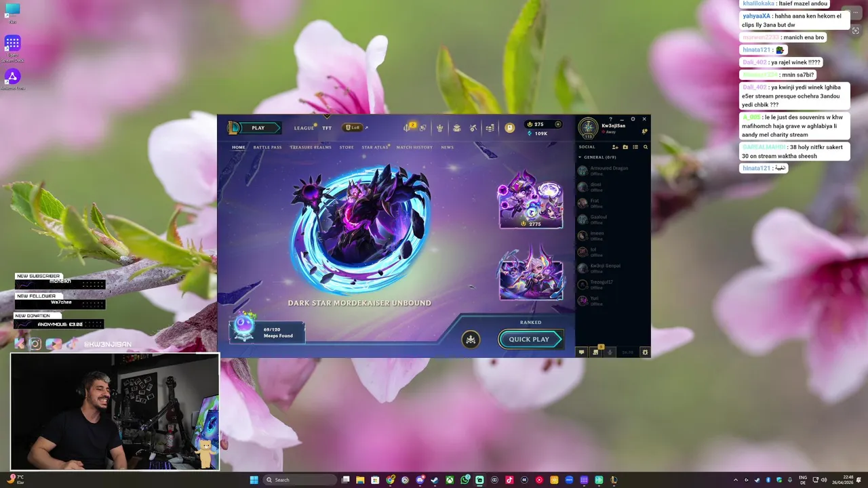868x488 pixels.
Task: Open the League client taskbar icon
Action: 614,480
